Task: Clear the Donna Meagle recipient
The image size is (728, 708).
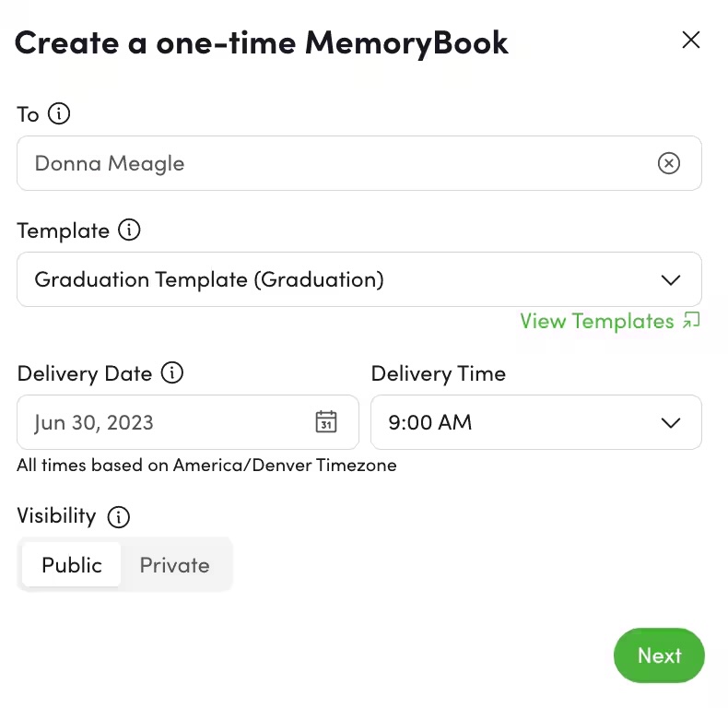Action: 669,163
